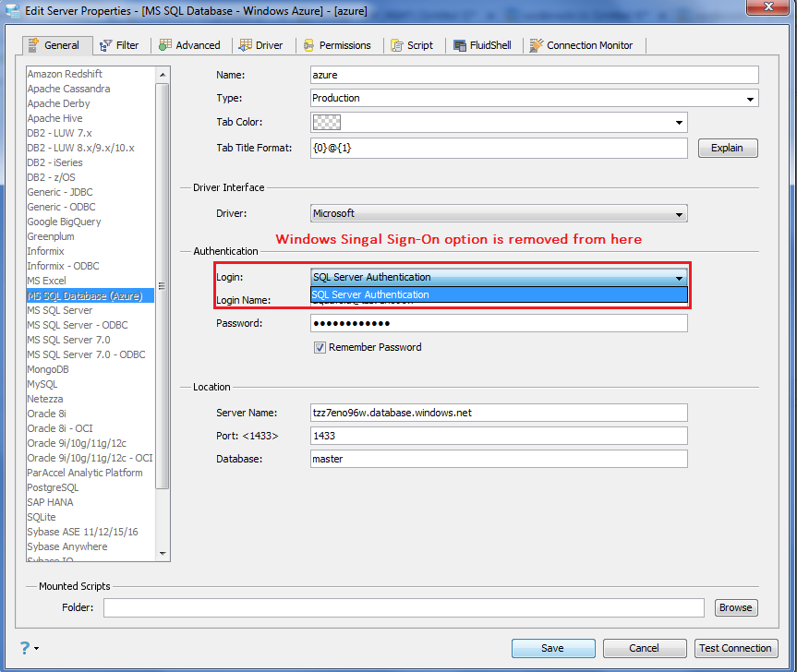Select Generic - JDBC in list
The width and height of the screenshot is (797, 672).
tap(60, 192)
